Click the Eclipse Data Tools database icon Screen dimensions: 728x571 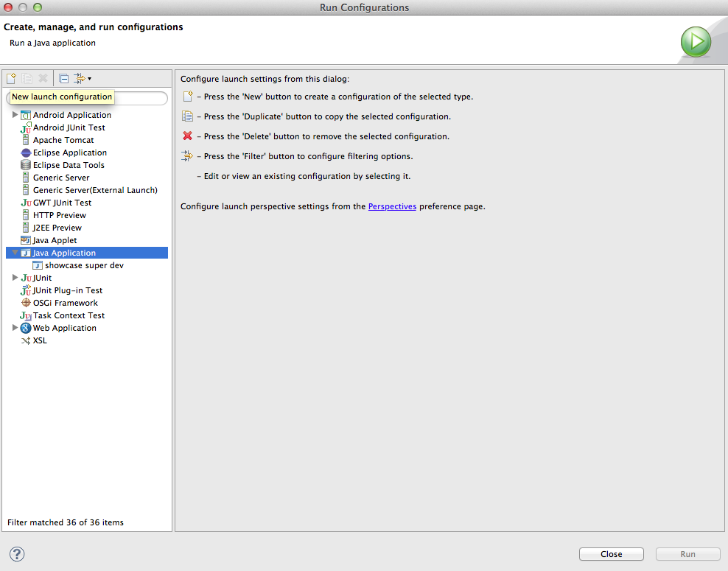pyautogui.click(x=26, y=165)
